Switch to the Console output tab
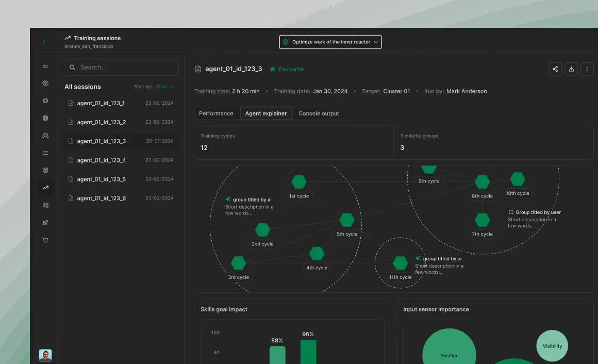The image size is (598, 364). pyautogui.click(x=319, y=113)
